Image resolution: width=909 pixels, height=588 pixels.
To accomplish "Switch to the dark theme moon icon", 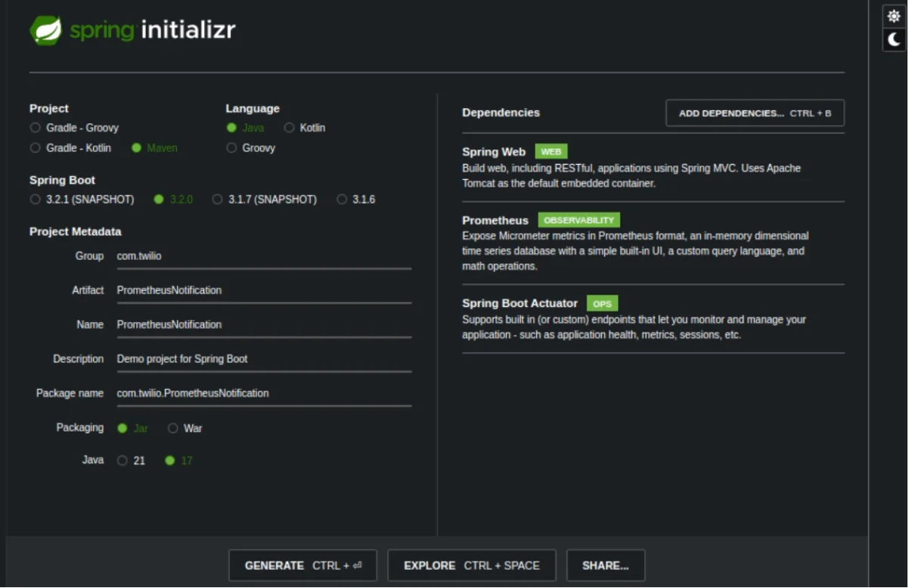I will [x=895, y=39].
